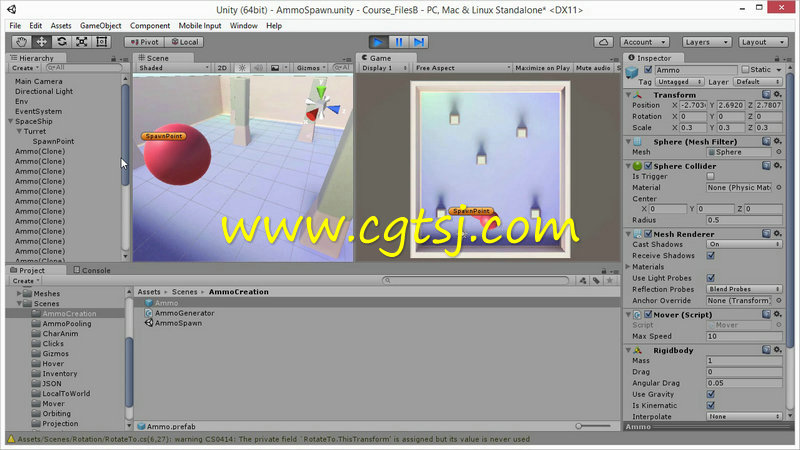Open the Layer Default dropdown
The height and width of the screenshot is (450, 800).
(x=758, y=82)
